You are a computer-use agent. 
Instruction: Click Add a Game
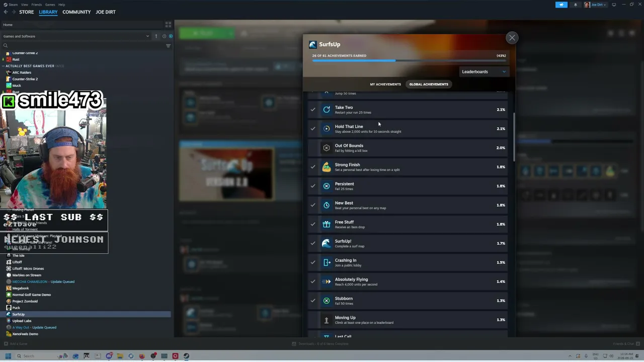(16, 344)
